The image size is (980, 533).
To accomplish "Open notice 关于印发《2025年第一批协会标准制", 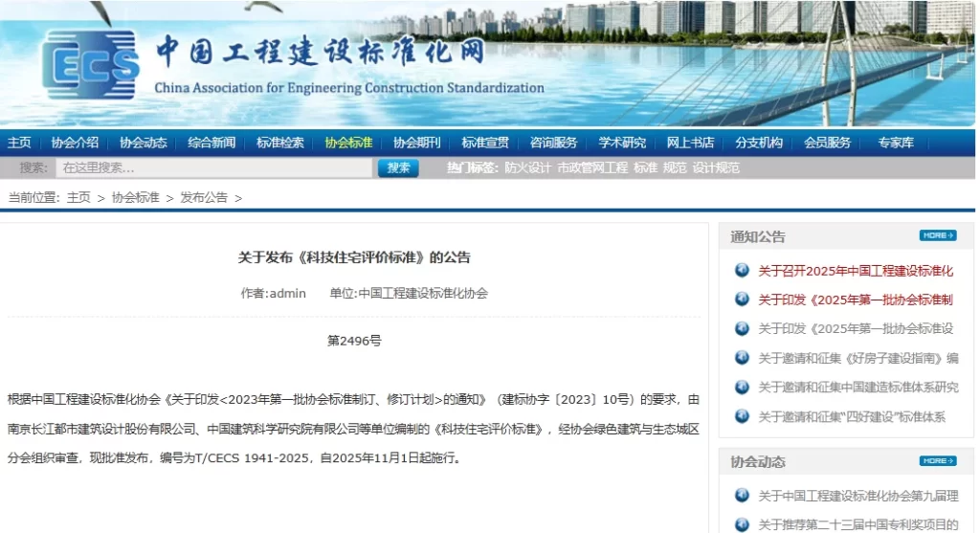I will pos(856,300).
